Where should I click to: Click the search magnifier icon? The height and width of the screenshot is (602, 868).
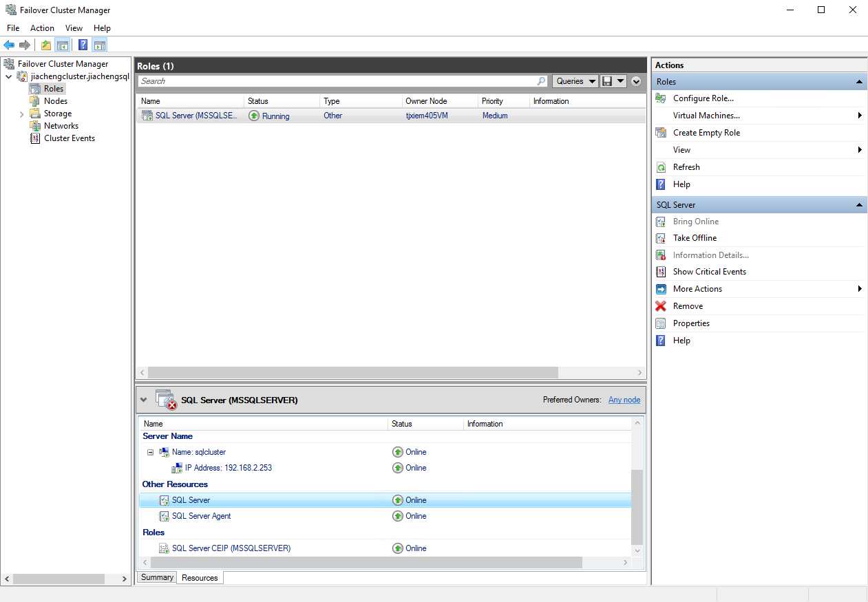[x=542, y=81]
